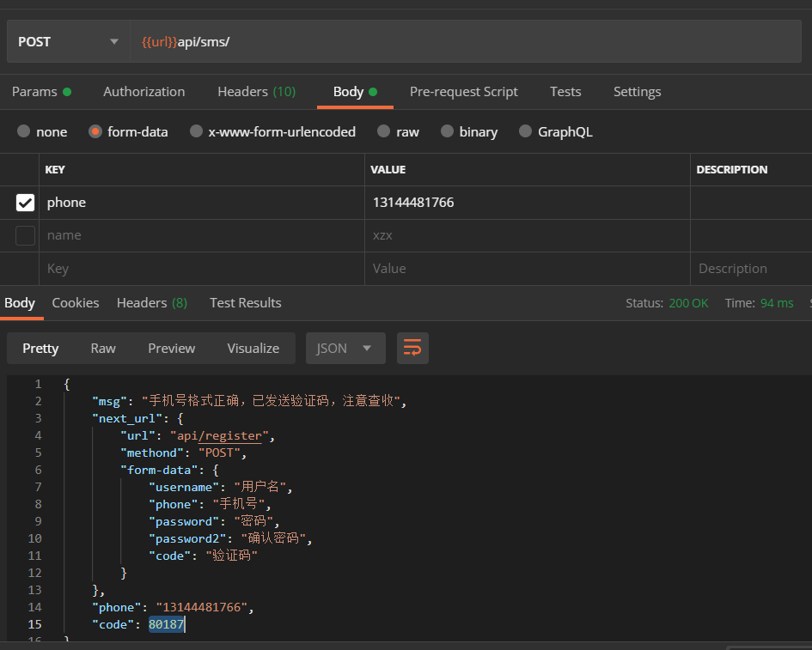
Task: Uncheck the phone parameter row
Action: tap(24, 202)
